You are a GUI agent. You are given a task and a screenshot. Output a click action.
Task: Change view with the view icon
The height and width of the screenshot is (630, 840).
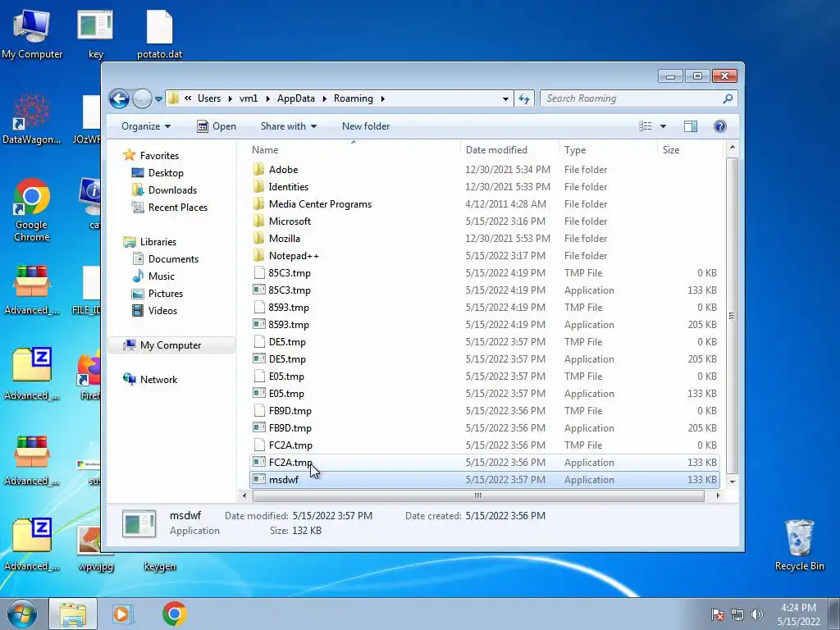coord(646,126)
